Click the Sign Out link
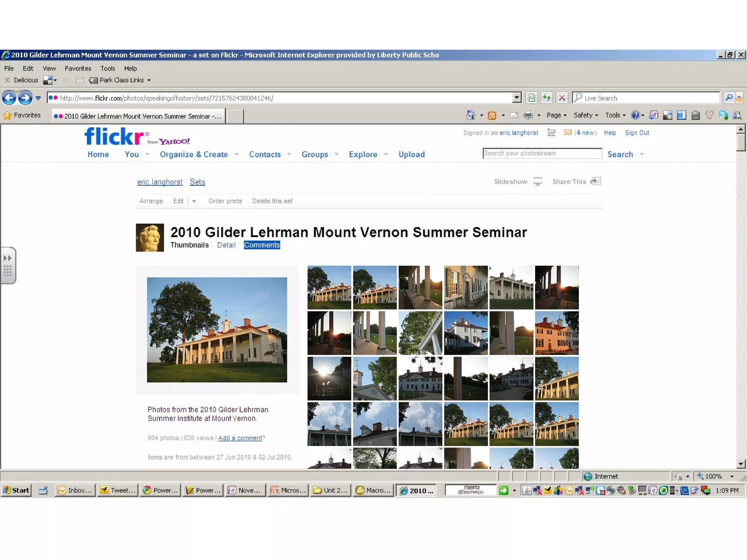 tap(636, 133)
